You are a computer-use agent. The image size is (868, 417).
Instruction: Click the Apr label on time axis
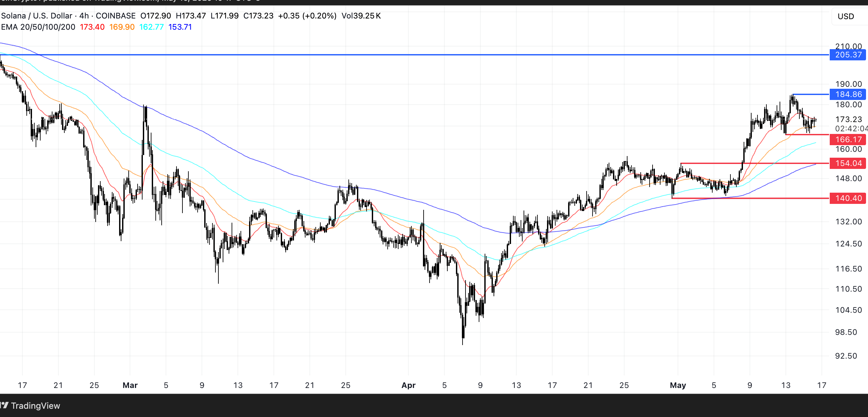click(408, 385)
